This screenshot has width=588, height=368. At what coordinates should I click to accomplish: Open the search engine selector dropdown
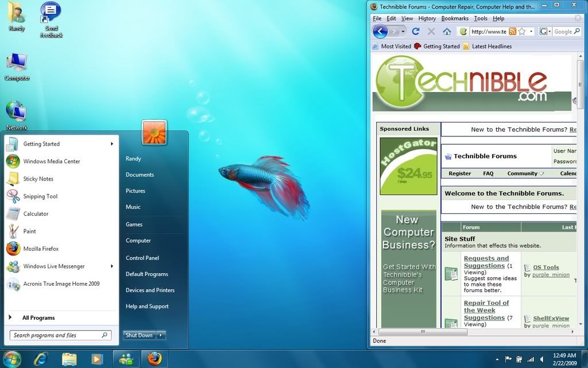[x=550, y=32]
